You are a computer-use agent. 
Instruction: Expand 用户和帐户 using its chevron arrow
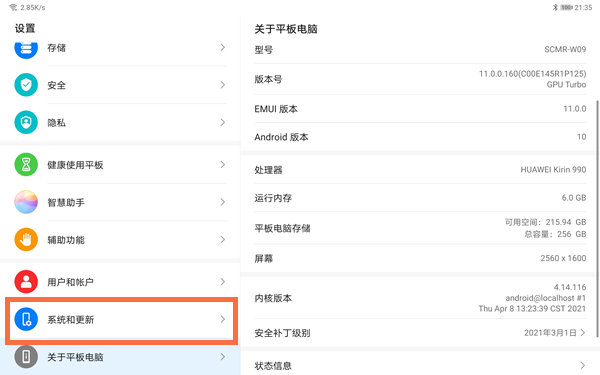(x=223, y=282)
